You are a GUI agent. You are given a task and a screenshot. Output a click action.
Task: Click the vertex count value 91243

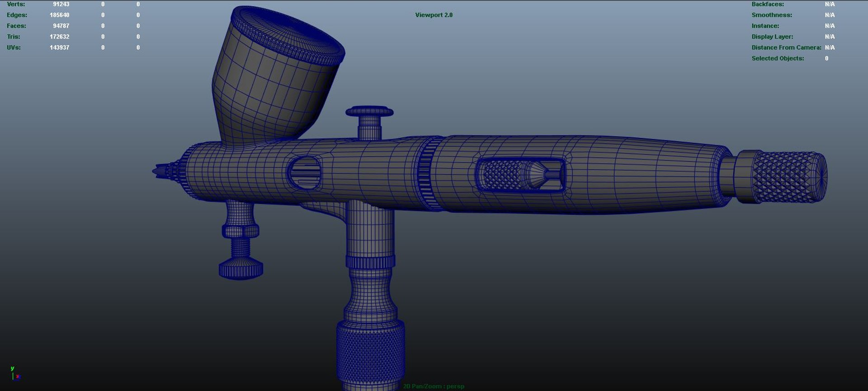tap(61, 4)
